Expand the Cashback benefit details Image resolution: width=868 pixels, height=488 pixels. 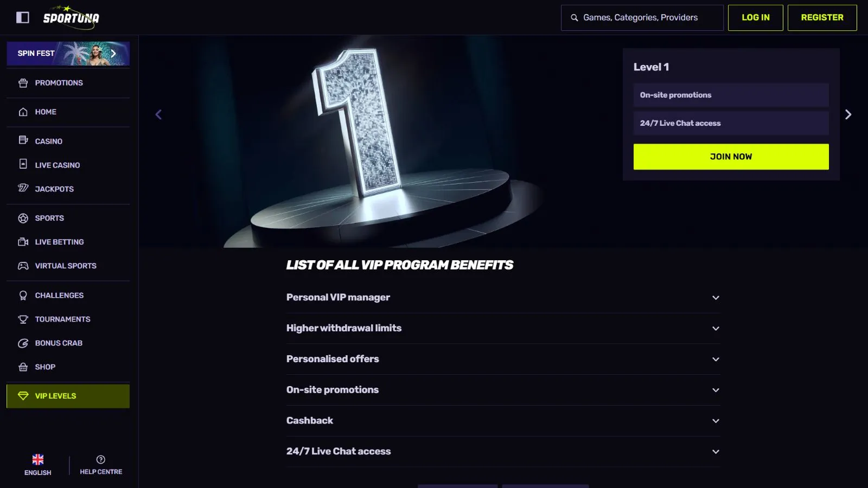point(716,421)
